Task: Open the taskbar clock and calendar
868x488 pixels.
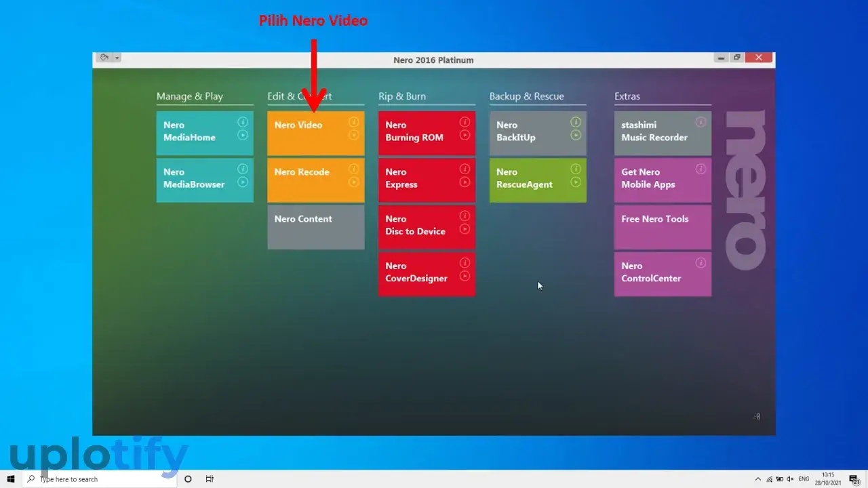Action: (828, 479)
